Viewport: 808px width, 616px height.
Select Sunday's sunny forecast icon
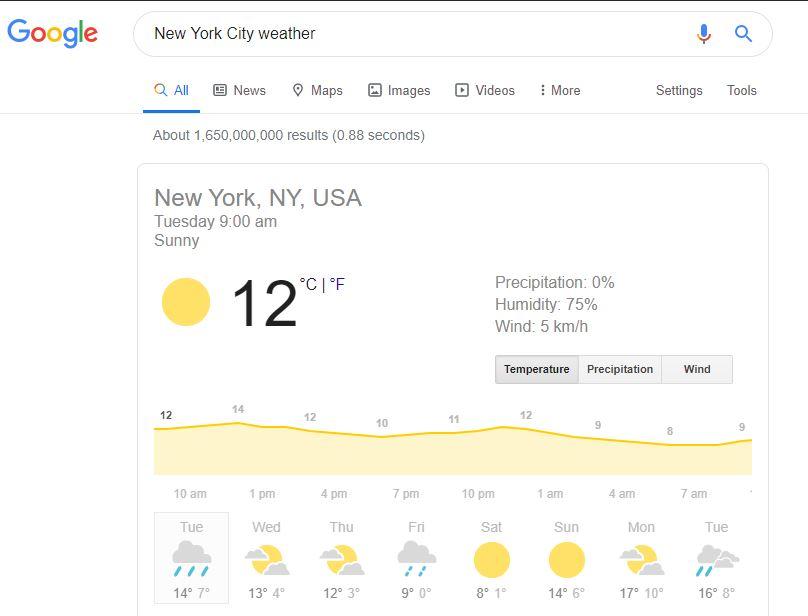point(567,560)
